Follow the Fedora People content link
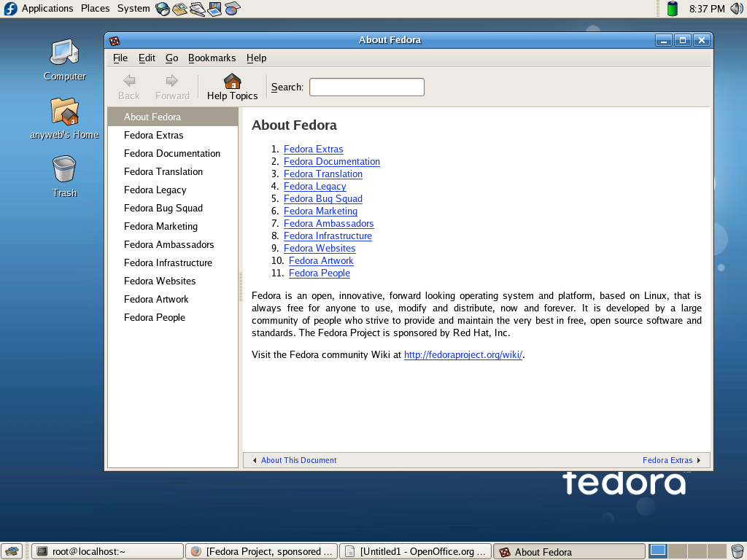The height and width of the screenshot is (560, 747). 320,273
